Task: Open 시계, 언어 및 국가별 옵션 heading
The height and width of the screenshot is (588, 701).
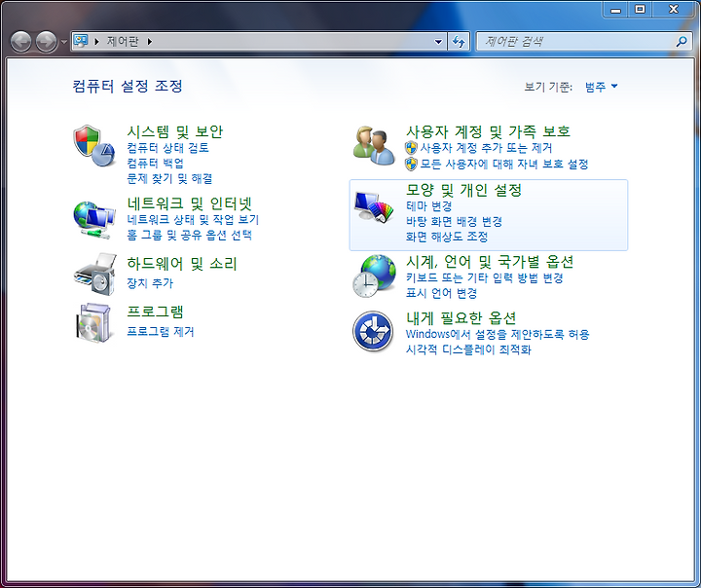Action: [490, 262]
